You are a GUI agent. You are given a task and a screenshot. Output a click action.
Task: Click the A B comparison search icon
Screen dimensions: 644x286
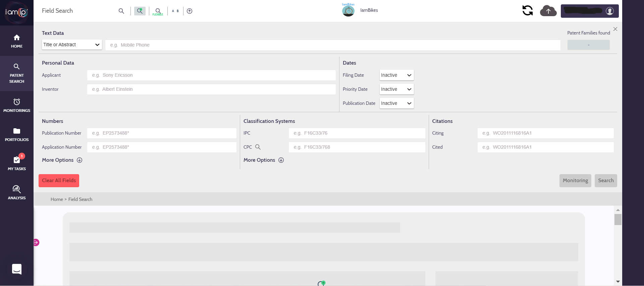[x=175, y=11]
